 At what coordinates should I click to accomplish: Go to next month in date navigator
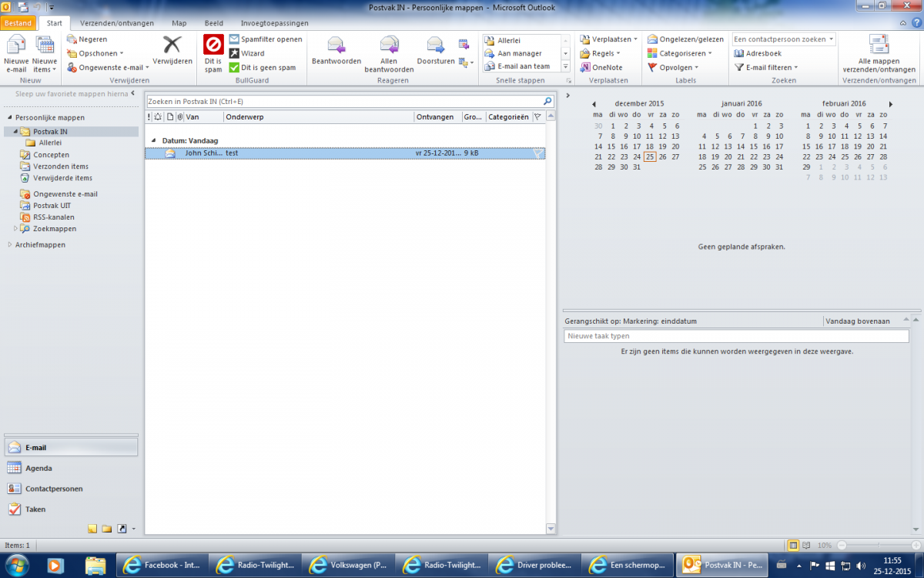point(891,104)
